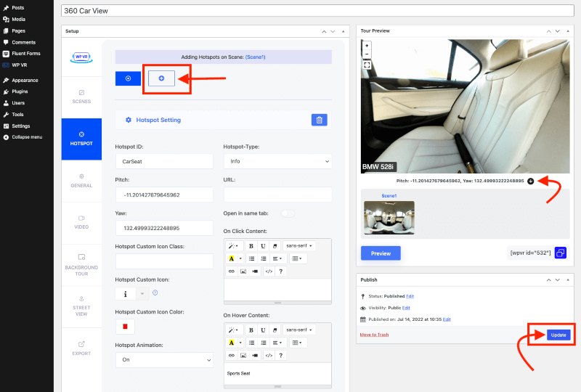This screenshot has width=581, height=392.
Task: Open paragraph align dropdown in On Click editor
Action: click(277, 258)
